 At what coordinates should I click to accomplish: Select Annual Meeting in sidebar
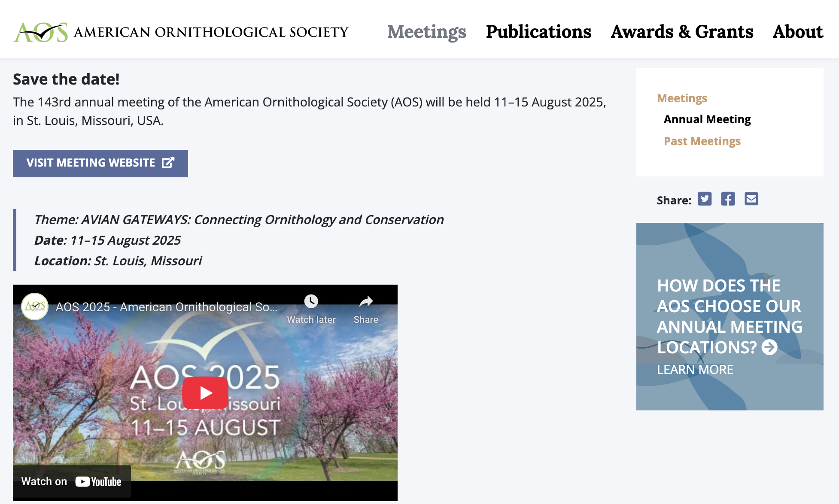click(707, 119)
